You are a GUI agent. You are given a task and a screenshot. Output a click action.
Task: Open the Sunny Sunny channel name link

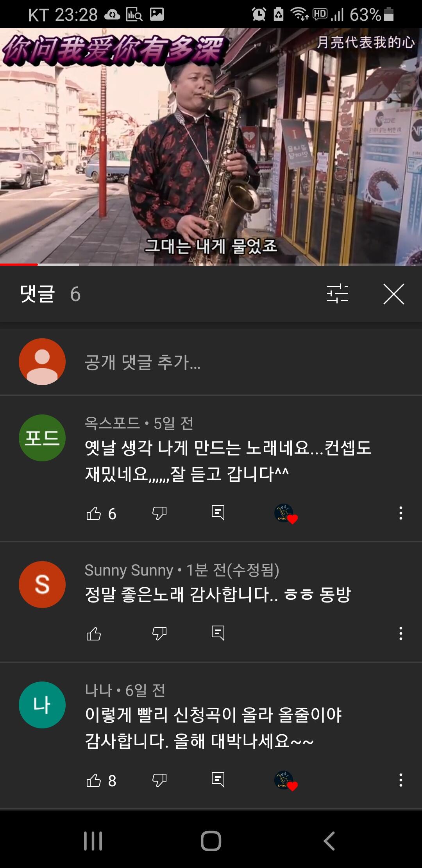129,570
